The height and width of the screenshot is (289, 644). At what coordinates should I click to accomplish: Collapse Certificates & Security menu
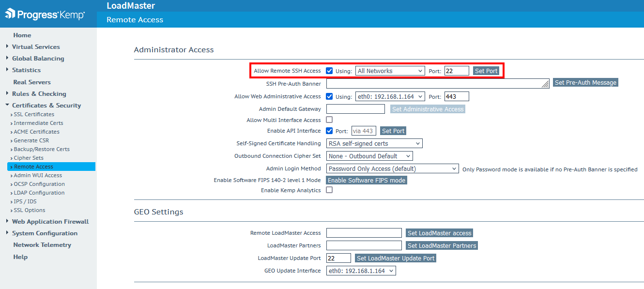tap(44, 106)
